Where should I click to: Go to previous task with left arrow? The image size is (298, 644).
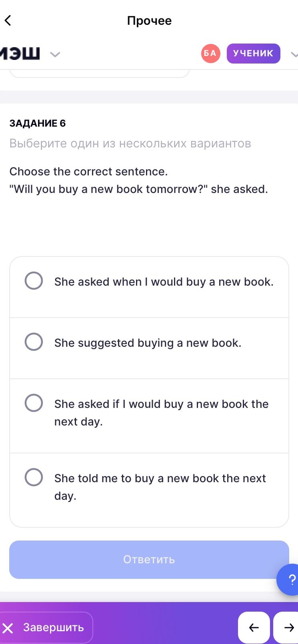(254, 628)
